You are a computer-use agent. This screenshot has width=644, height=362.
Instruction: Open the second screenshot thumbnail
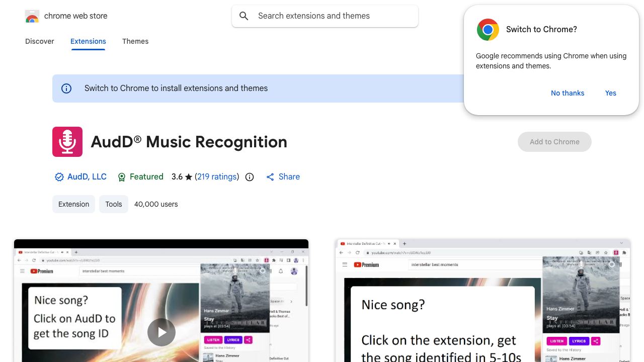483,301
